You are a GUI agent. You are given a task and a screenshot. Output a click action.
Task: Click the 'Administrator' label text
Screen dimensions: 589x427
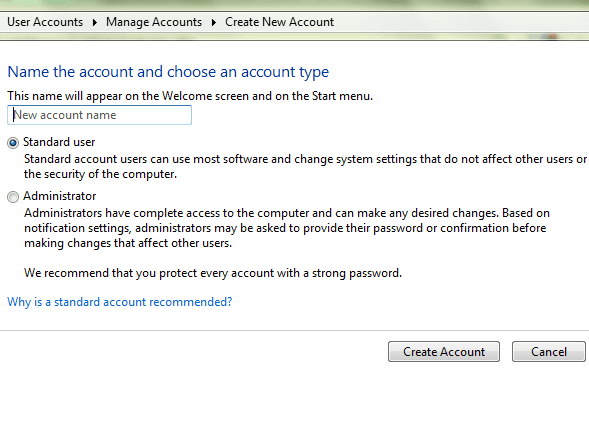(x=60, y=196)
